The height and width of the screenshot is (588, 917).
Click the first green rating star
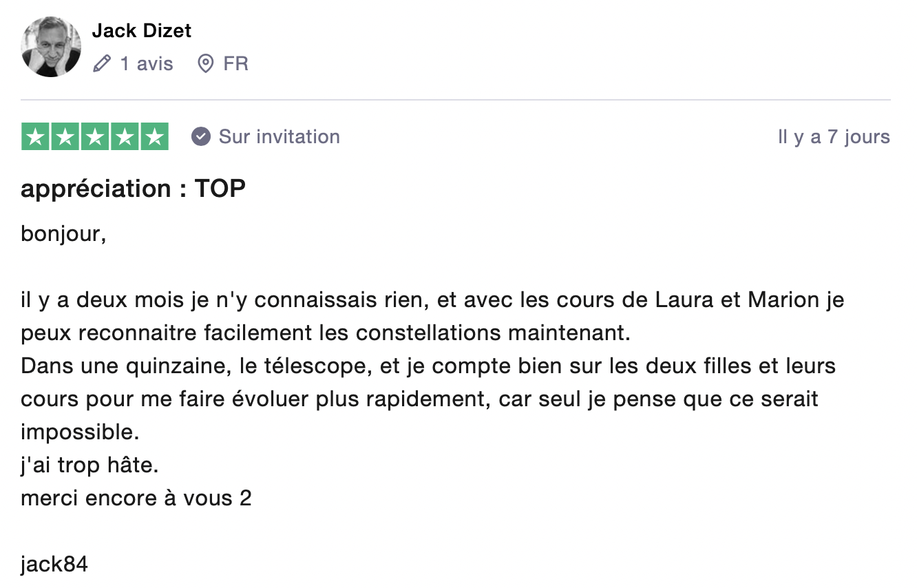coord(35,136)
